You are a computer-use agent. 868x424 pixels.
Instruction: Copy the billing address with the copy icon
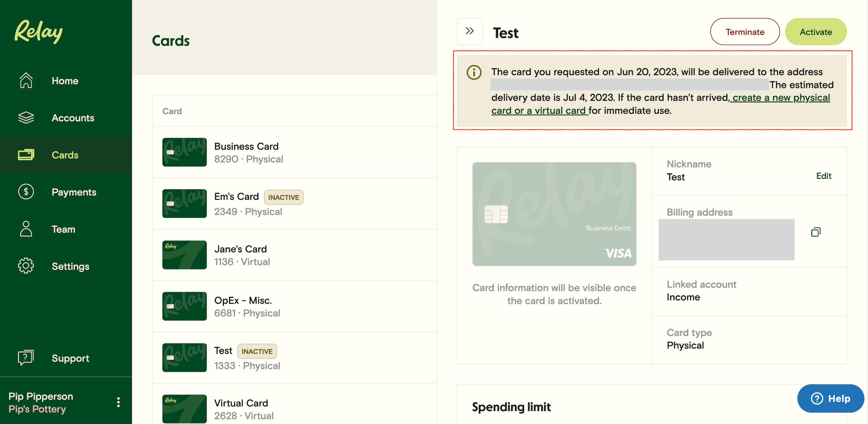816,232
